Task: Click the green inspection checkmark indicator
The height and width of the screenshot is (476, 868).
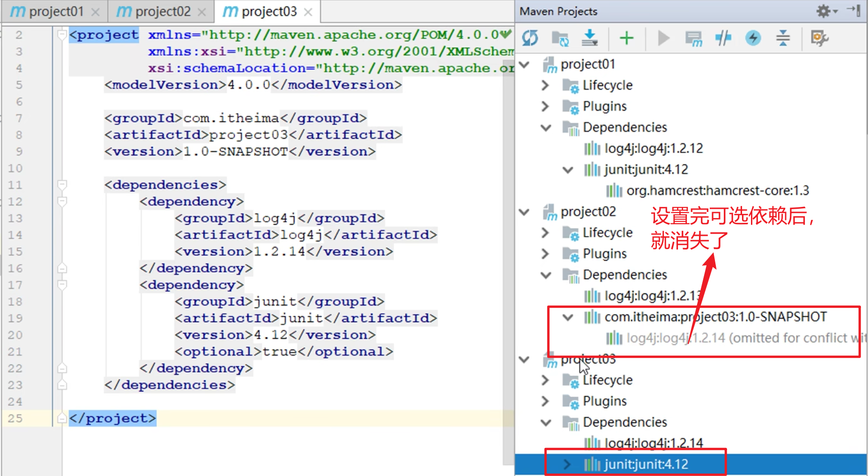Action: 505,34
